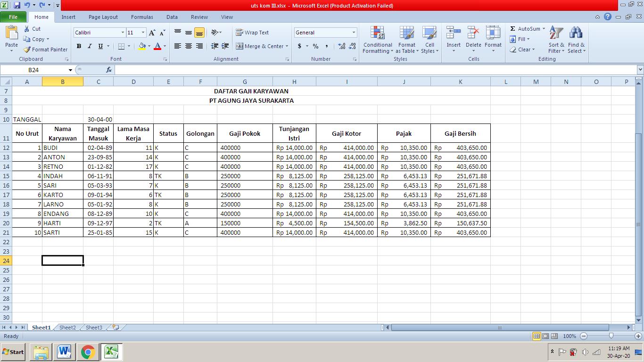Toggle Bottom Align for cells
The image size is (644, 362).
[x=199, y=33]
